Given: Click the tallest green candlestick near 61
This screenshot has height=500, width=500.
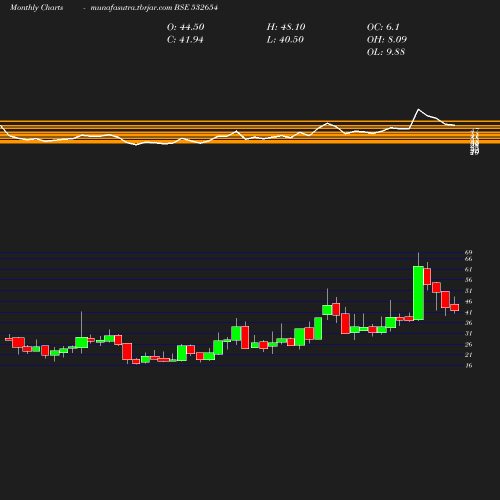Looking at the screenshot, I should [x=418, y=293].
